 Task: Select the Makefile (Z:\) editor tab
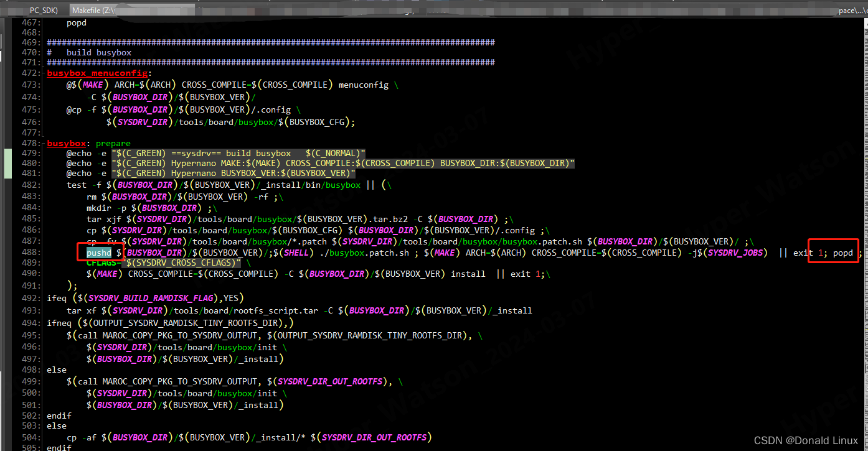click(93, 10)
